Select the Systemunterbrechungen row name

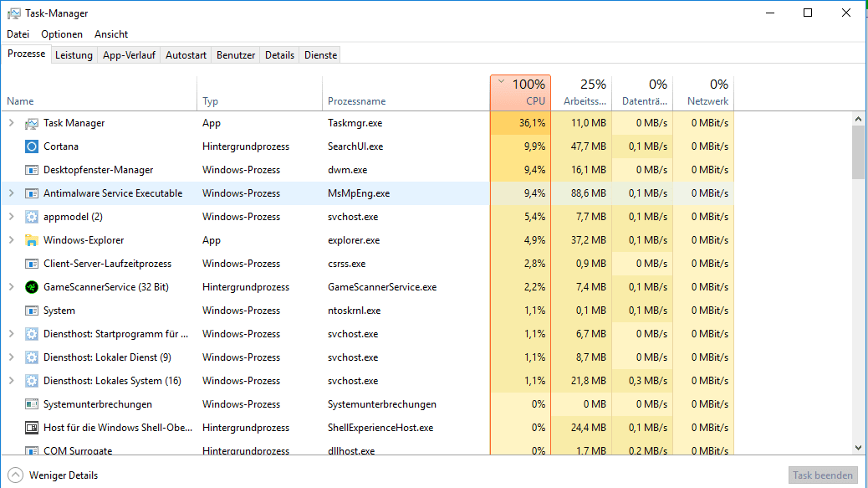98,404
